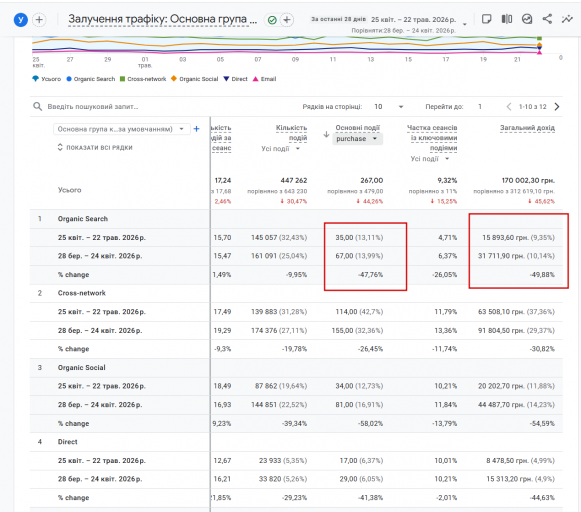Viewport: 581px width, 512px height.
Task: Go to next page of table rows
Action: [557, 107]
